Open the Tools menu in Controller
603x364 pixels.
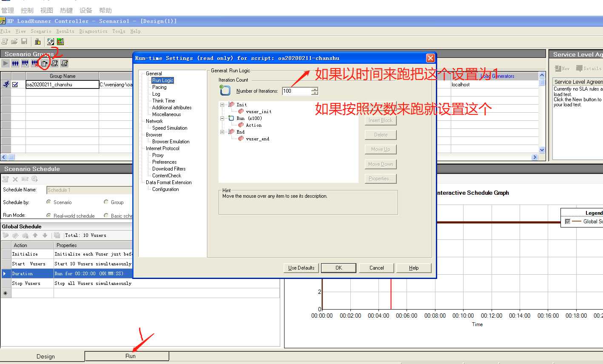119,31
